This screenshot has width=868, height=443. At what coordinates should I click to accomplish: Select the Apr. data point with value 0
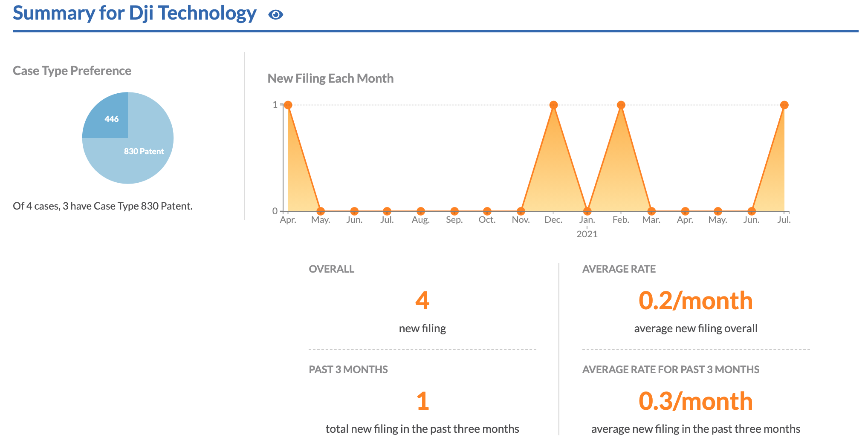[x=685, y=211]
